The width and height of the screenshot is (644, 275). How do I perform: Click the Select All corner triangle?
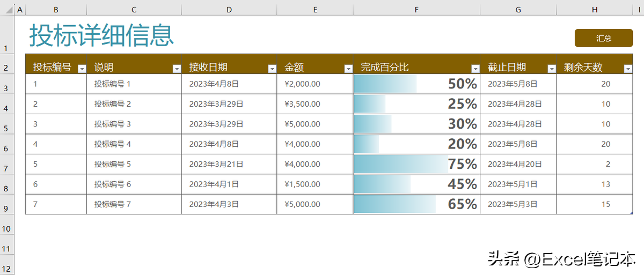point(7,10)
